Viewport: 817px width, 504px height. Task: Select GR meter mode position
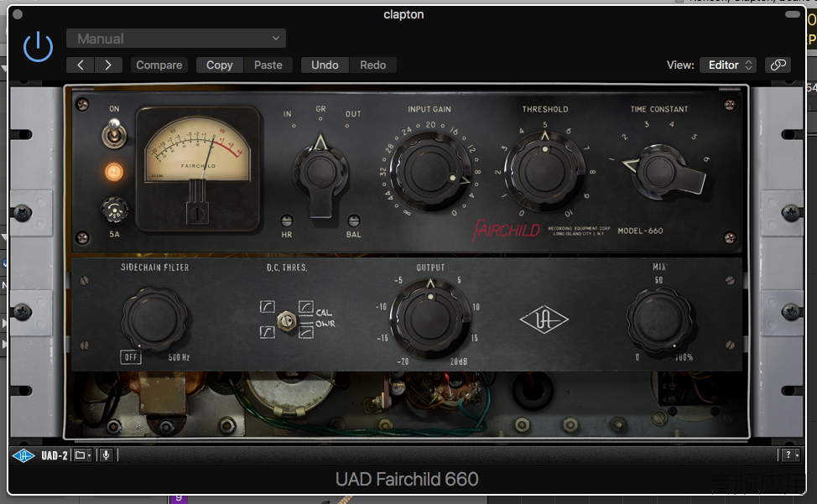[320, 109]
